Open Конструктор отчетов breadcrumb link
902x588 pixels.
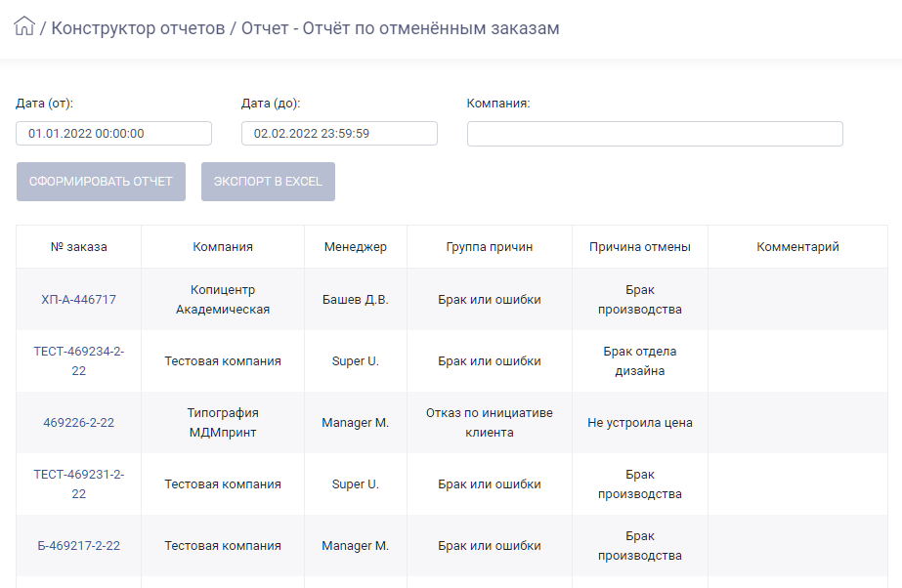[x=138, y=28]
